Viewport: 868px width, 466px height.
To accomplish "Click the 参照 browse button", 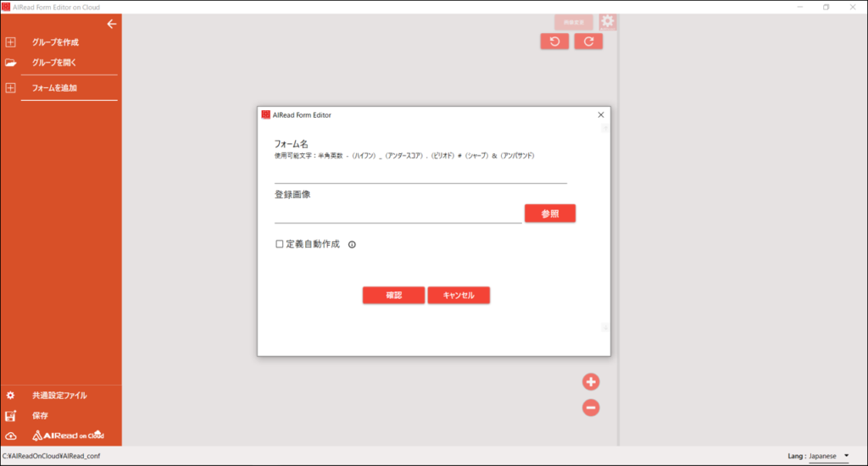I will tap(549, 214).
